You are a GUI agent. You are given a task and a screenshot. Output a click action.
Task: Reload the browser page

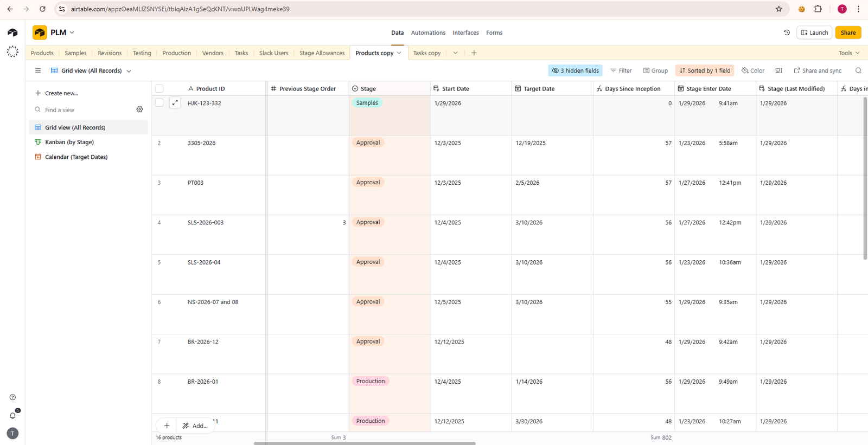42,9
